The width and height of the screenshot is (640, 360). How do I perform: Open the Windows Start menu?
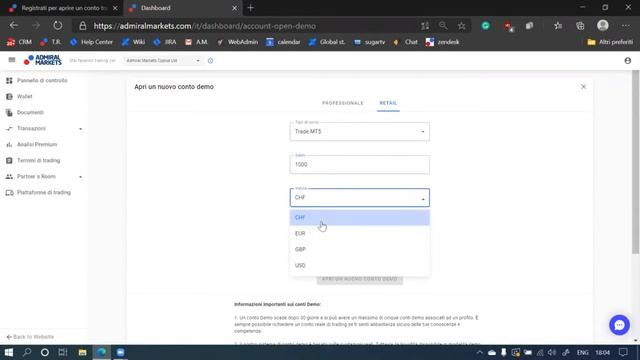tap(9, 352)
